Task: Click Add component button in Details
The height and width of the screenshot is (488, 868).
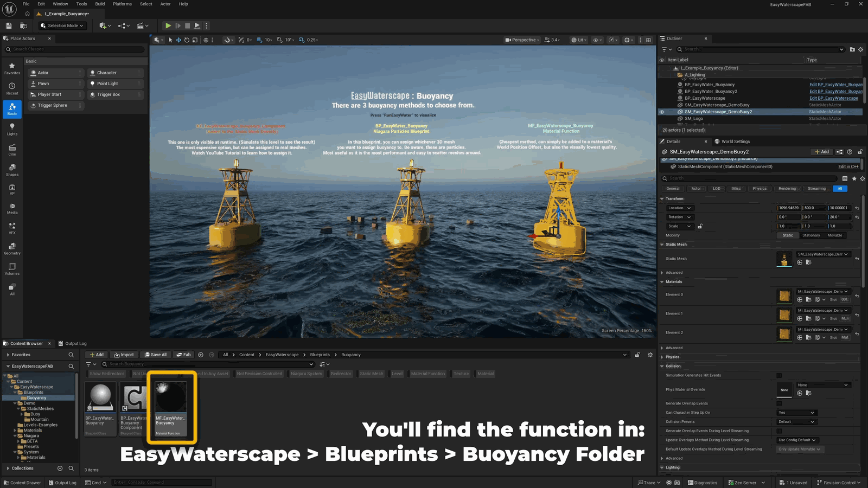Action: 822,152
